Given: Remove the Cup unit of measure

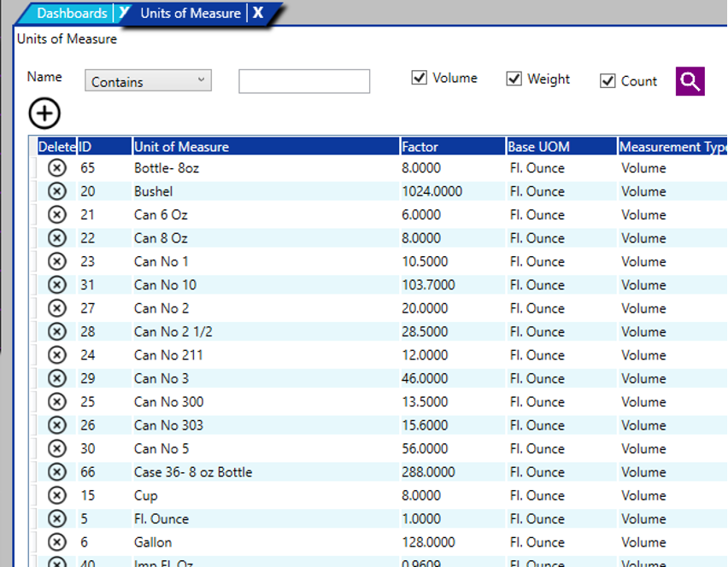Looking at the screenshot, I should point(56,495).
